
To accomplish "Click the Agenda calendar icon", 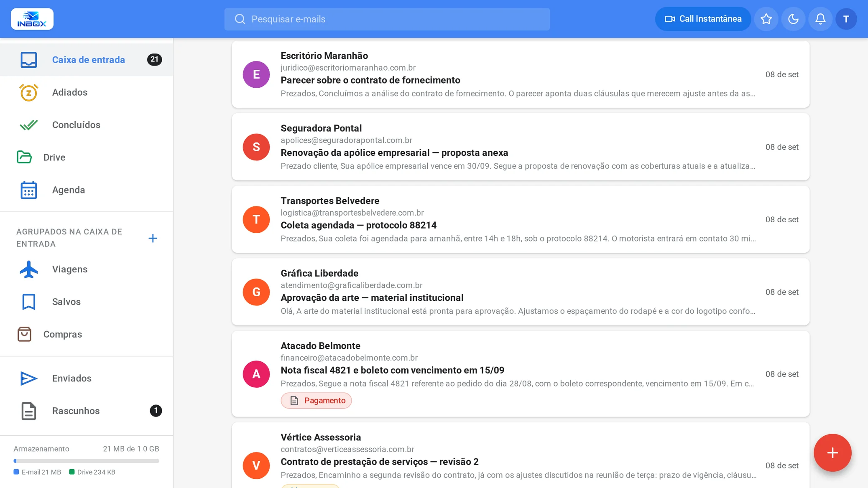I will [x=29, y=190].
